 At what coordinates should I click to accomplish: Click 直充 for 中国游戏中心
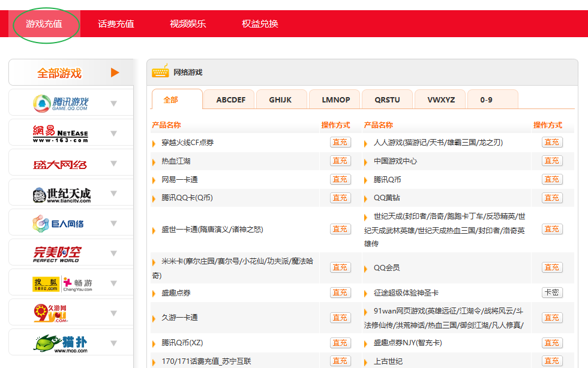(x=552, y=161)
